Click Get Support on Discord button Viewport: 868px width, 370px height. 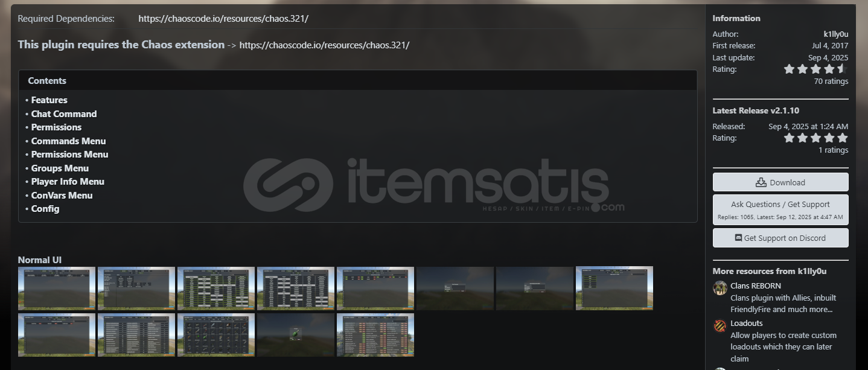(x=780, y=238)
